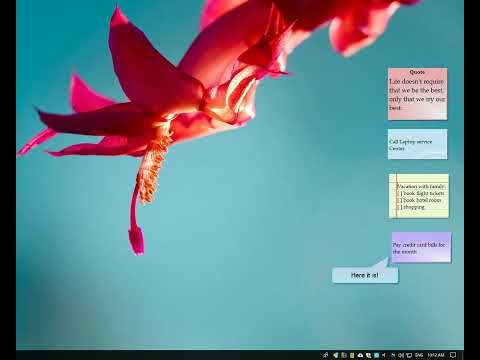
Task: Open the green tray icon in system tray
Action: (x=352, y=355)
